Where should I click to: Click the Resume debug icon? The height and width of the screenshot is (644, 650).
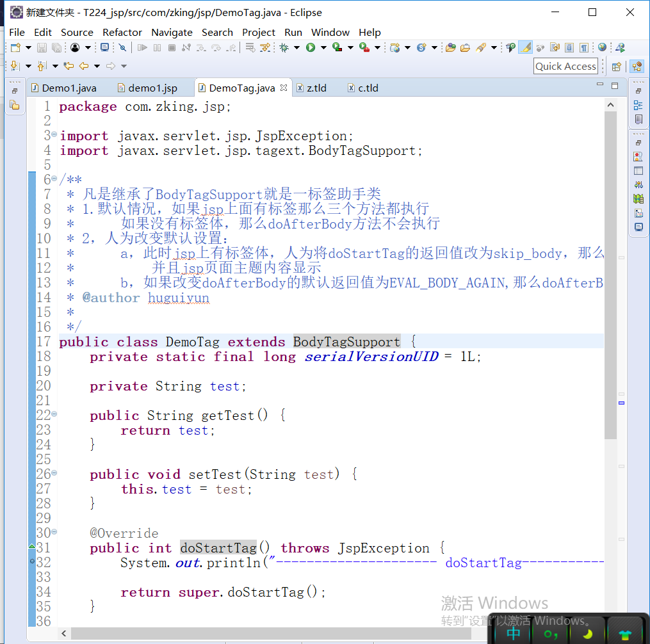142,47
